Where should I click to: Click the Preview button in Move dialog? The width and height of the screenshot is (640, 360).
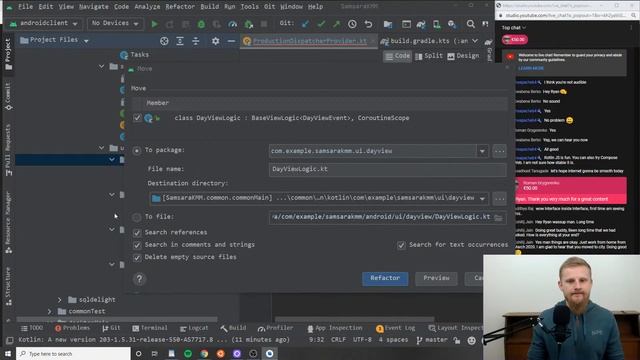[x=436, y=278]
